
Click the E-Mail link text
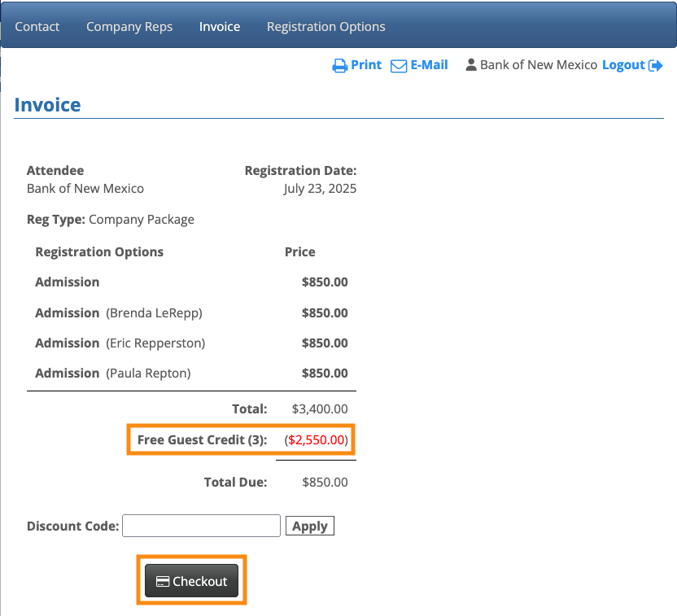(x=429, y=65)
